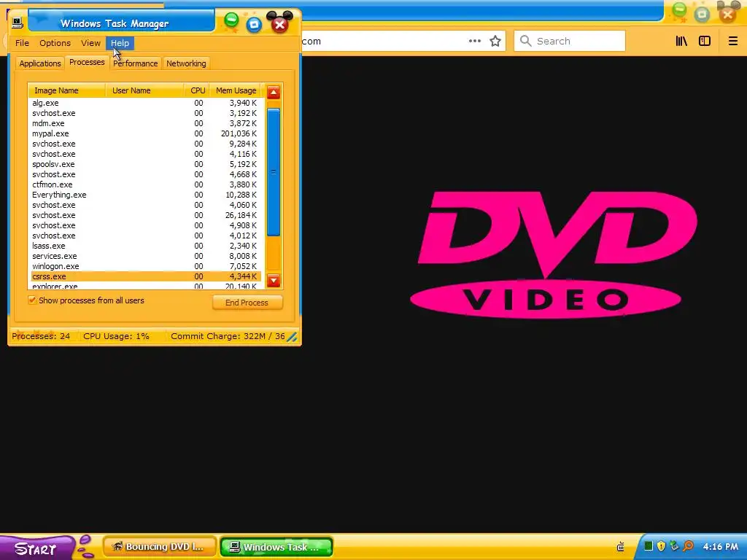Click the bug icon on Bouncing DVD taskbar button
Screen dimensions: 747x560
(x=117, y=547)
